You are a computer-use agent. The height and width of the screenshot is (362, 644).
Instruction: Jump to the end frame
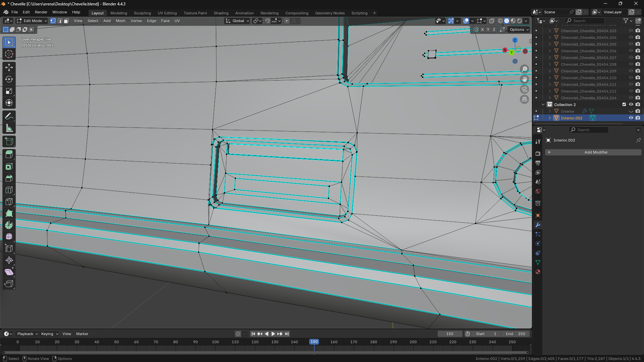pos(287,334)
